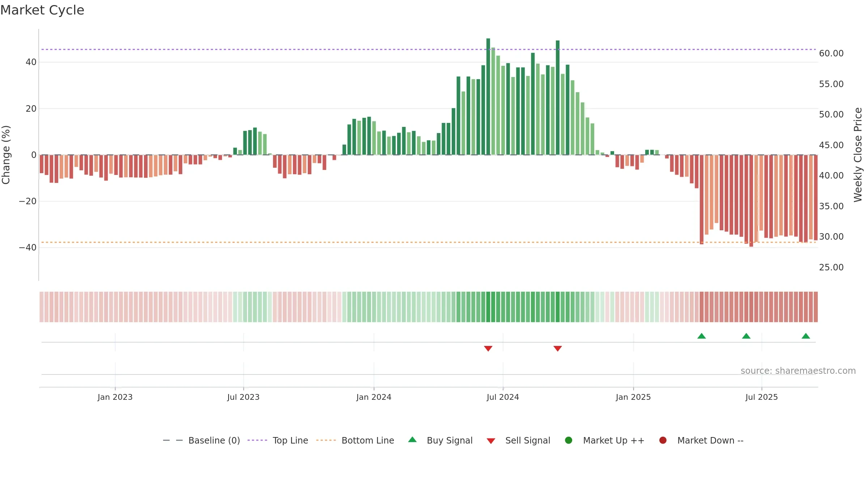
Task: Click the orange dotted Bottom Line legend sample
Action: [x=326, y=440]
